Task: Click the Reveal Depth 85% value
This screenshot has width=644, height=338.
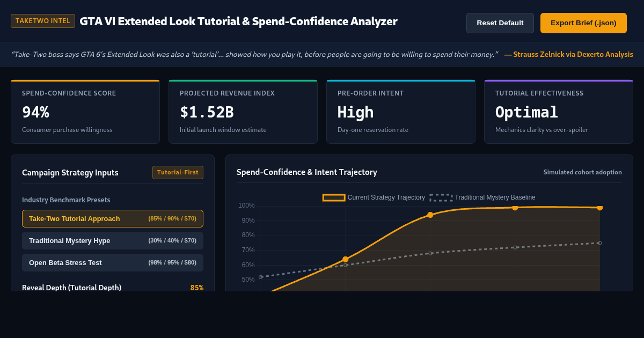Action: [x=196, y=288]
